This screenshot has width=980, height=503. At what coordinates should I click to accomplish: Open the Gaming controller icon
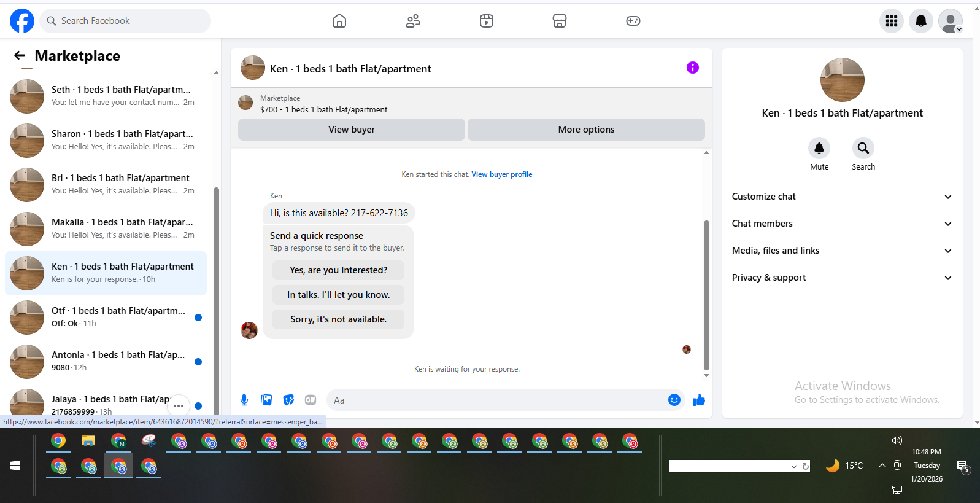click(633, 21)
